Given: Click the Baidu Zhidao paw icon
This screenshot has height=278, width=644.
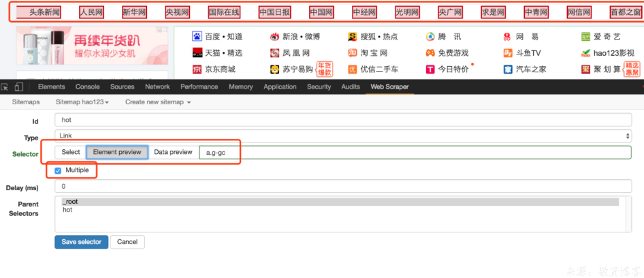Looking at the screenshot, I should pos(197,37).
